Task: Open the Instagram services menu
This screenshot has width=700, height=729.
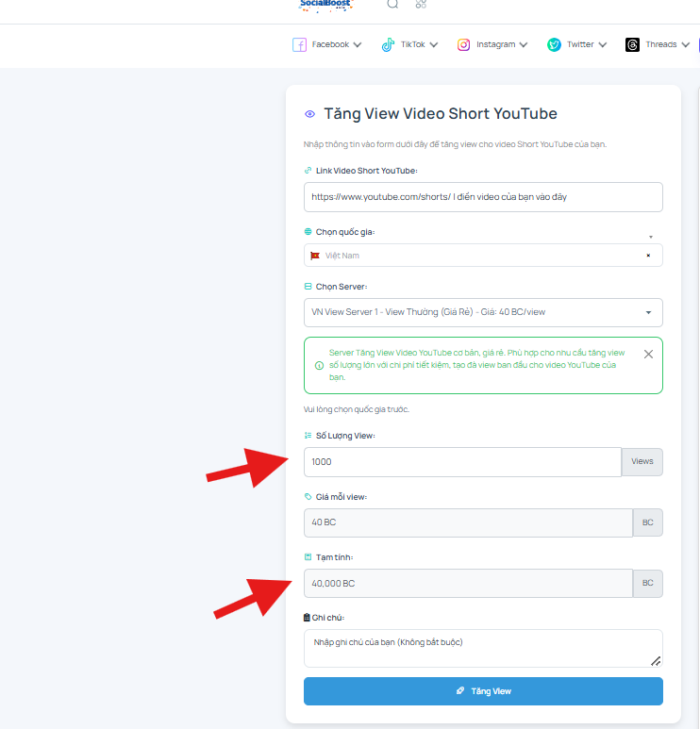Action: [x=492, y=44]
